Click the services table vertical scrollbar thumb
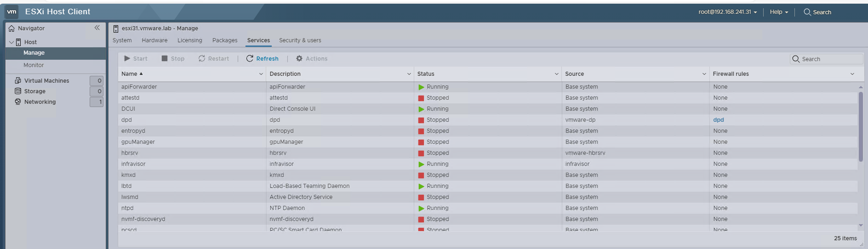This screenshot has width=868, height=249. (861, 126)
